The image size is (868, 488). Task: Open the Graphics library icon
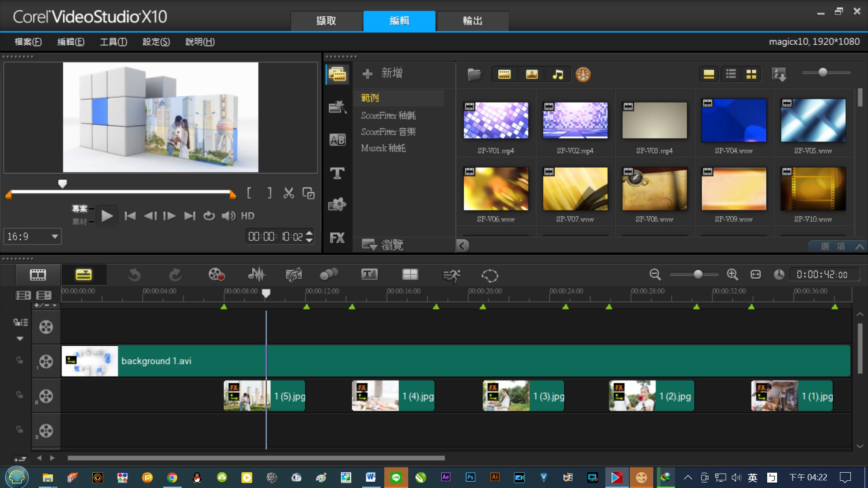click(337, 205)
